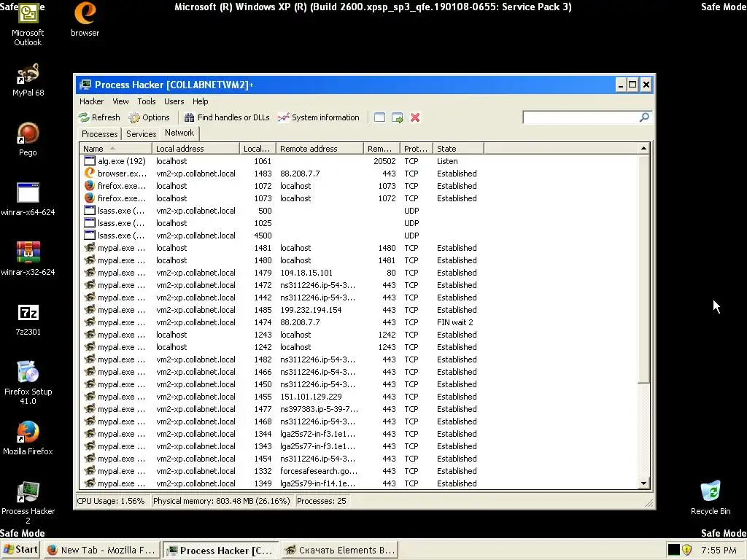Open the Microsoft Outlook desktop icon
747x560 pixels.
pyautogui.click(x=28, y=26)
